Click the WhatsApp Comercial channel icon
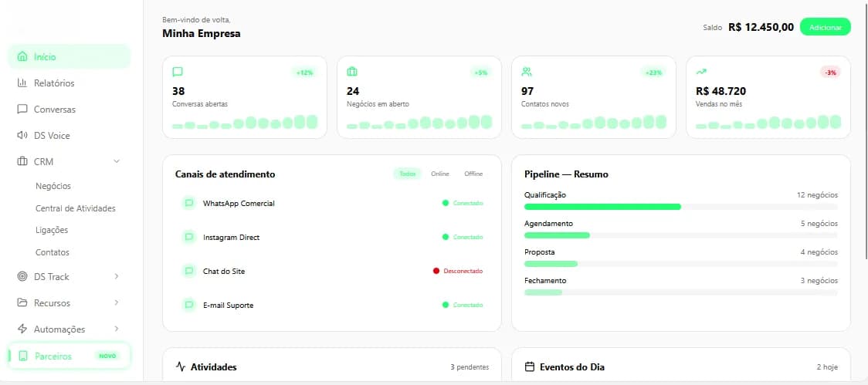 [188, 203]
